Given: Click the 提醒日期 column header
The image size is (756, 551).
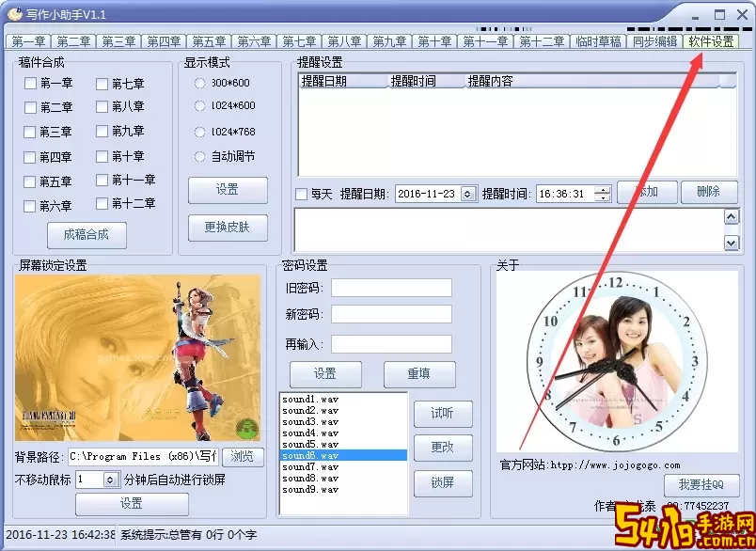Looking at the screenshot, I should coord(343,81).
